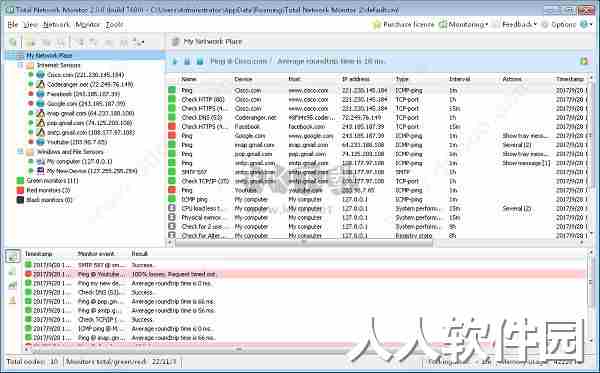Click red status icon of Google.com Ping row

172,136
